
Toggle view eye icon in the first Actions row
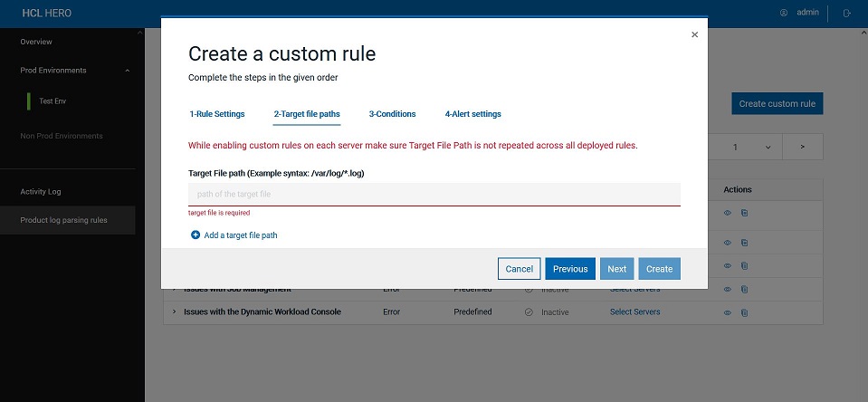point(727,213)
